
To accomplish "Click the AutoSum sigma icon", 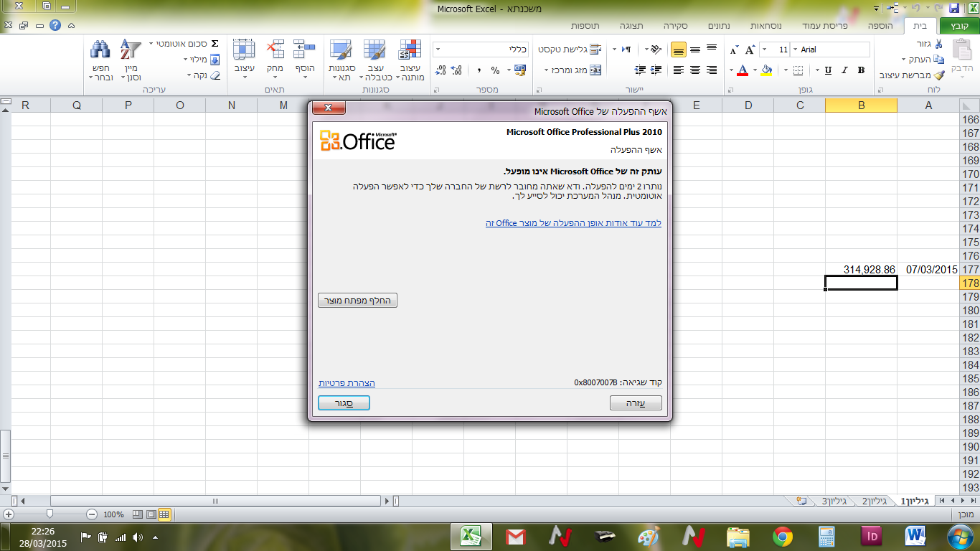I will (x=215, y=44).
